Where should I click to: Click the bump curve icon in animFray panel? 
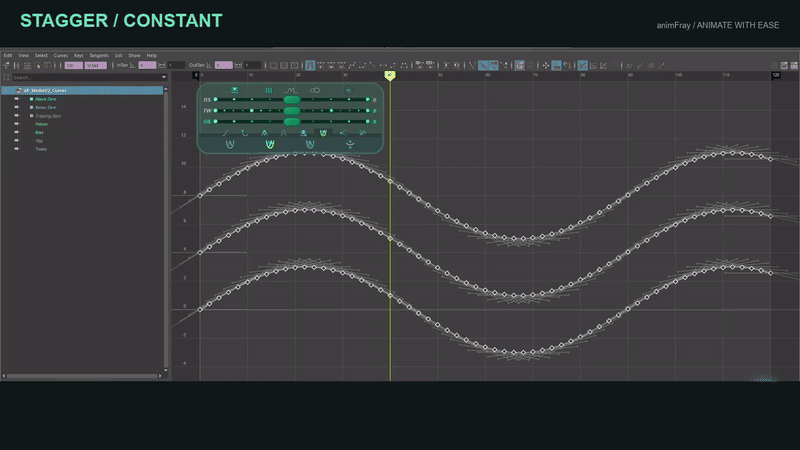[290, 90]
